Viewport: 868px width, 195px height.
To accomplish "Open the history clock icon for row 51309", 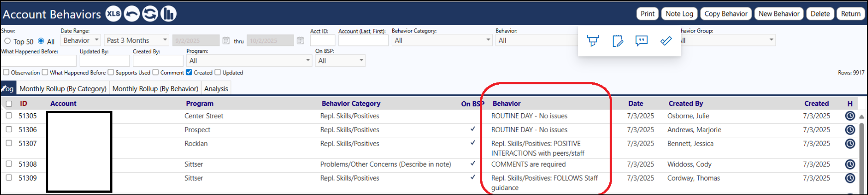I will pos(850,178).
